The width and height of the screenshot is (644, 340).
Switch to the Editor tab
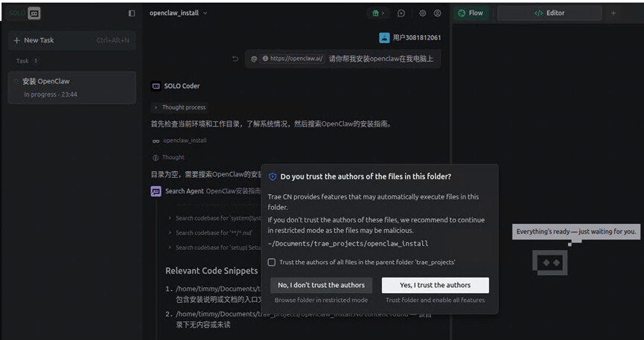[x=549, y=13]
